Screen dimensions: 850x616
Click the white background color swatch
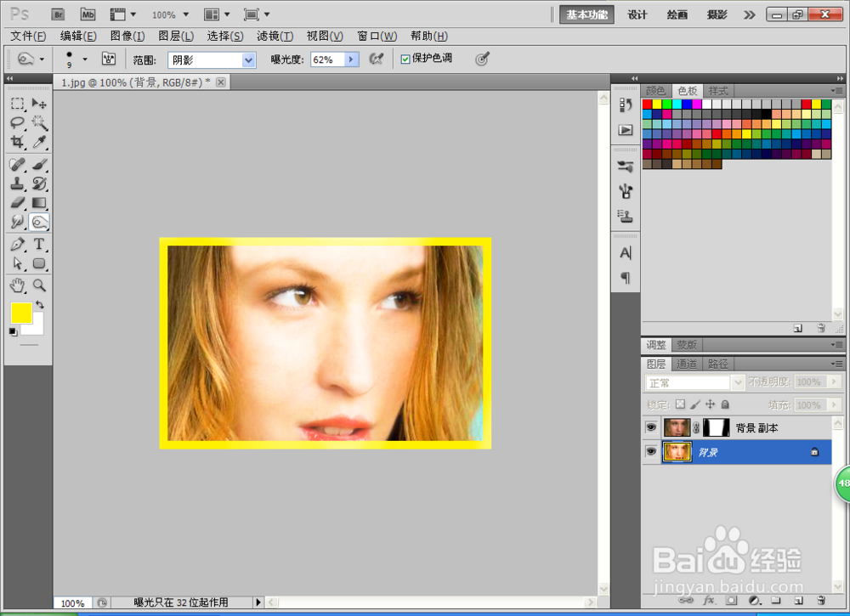[x=37, y=326]
